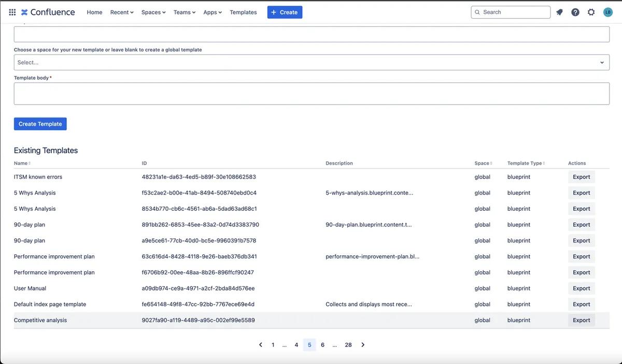This screenshot has height=364, width=622.
Task: Sort the table by Space column
Action: pos(484,163)
